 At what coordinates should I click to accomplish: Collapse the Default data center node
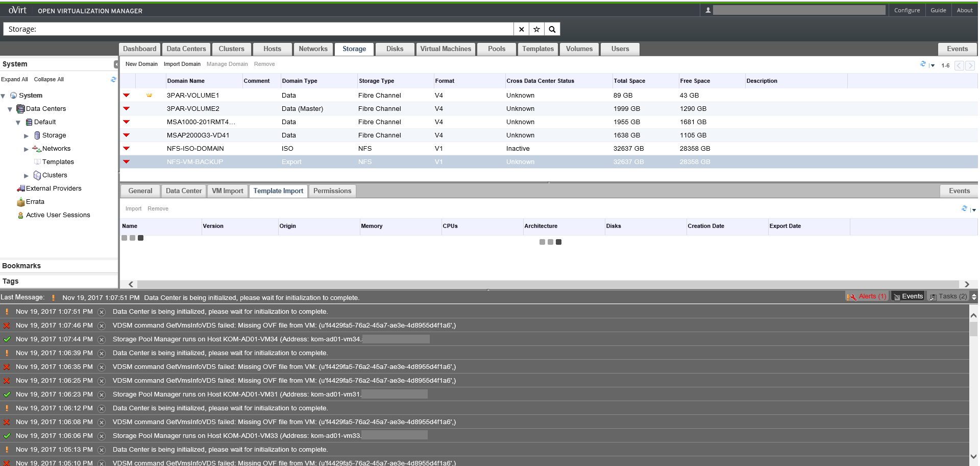click(x=18, y=123)
